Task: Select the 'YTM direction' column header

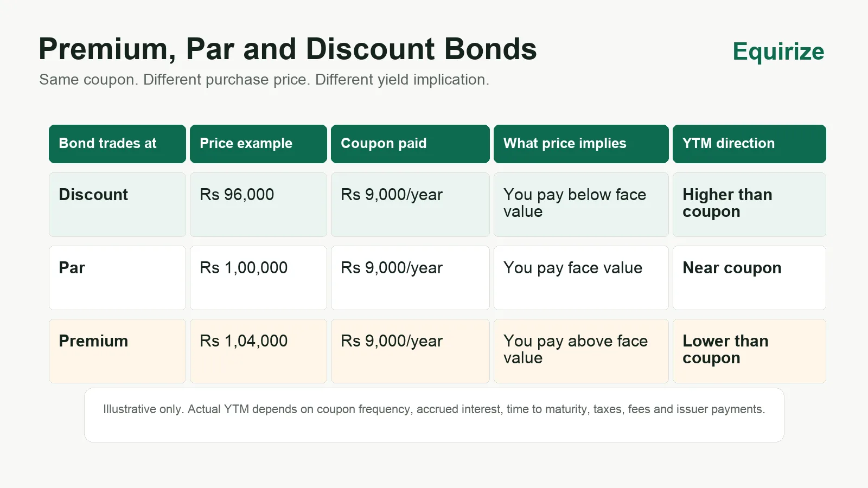Action: (x=749, y=144)
